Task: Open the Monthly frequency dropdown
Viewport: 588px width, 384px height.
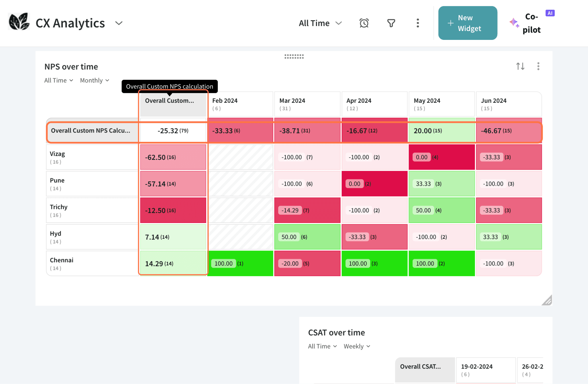Action: coord(94,80)
